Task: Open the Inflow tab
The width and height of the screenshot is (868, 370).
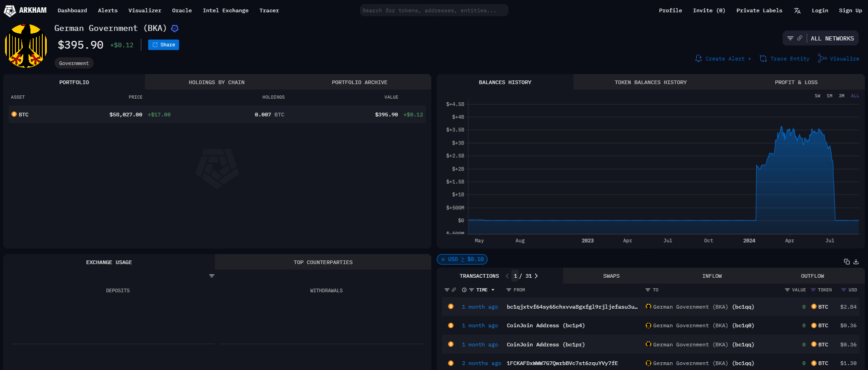Action: pos(712,276)
